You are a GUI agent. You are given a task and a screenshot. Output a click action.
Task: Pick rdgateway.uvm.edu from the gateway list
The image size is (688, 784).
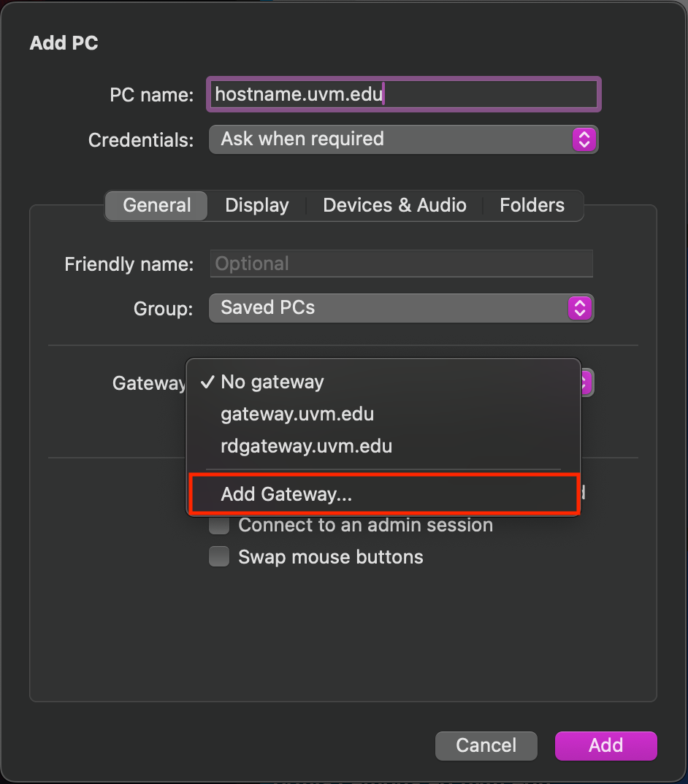[306, 446]
